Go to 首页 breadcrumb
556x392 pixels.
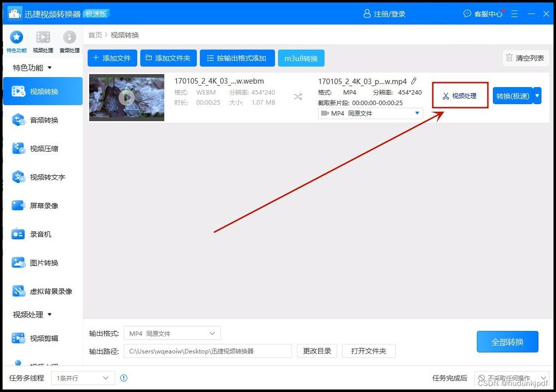point(95,35)
